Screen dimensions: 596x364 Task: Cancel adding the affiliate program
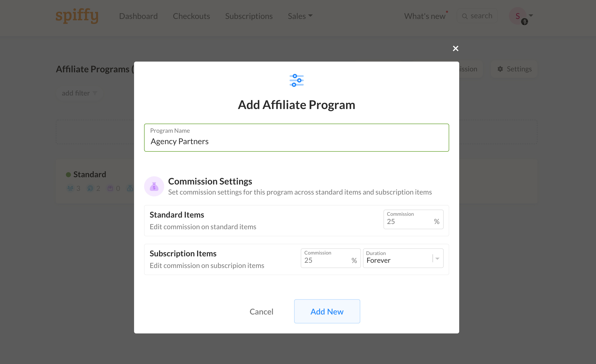pos(261,311)
